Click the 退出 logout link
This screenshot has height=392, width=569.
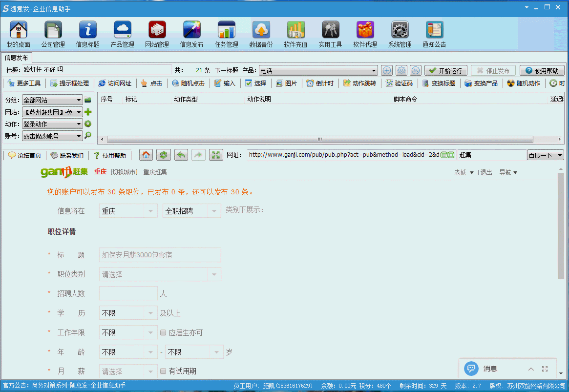pyautogui.click(x=486, y=172)
